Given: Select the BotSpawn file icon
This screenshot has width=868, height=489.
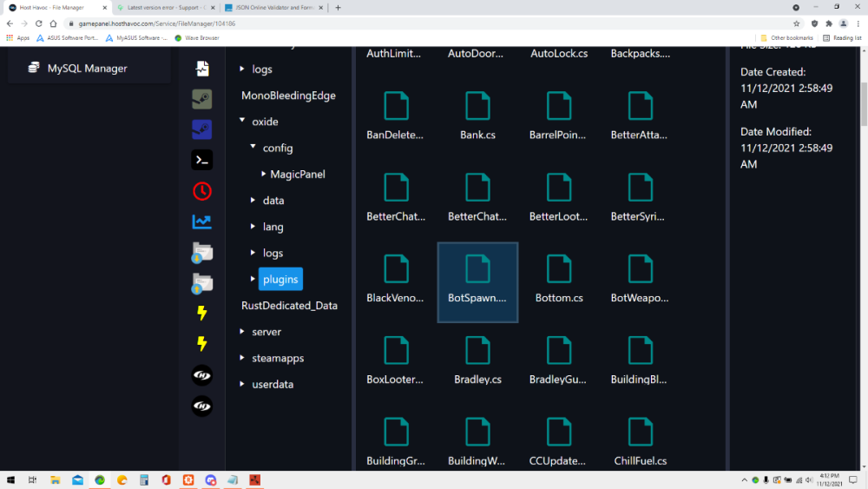Looking at the screenshot, I should (x=477, y=271).
